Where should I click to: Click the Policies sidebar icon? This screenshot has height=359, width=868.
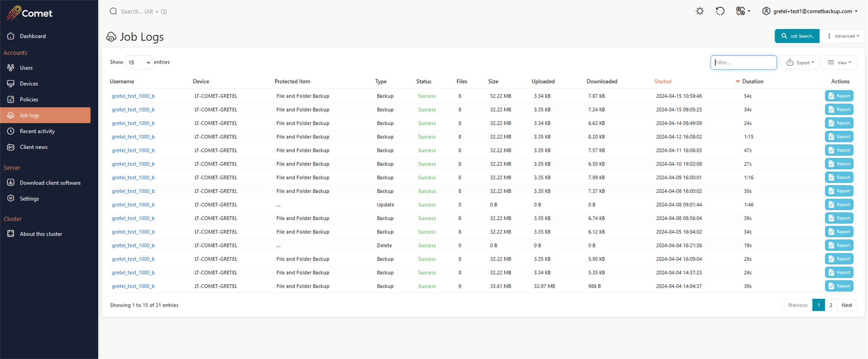10,99
